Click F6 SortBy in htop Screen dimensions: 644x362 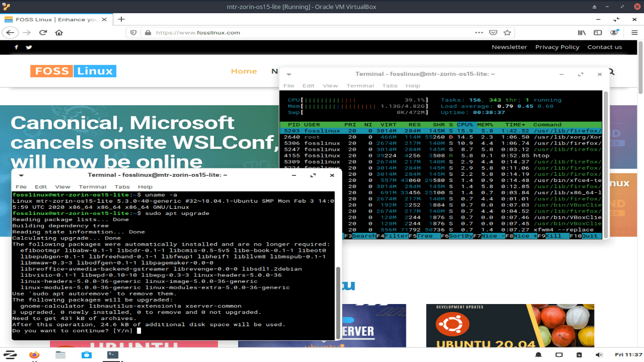click(456, 236)
